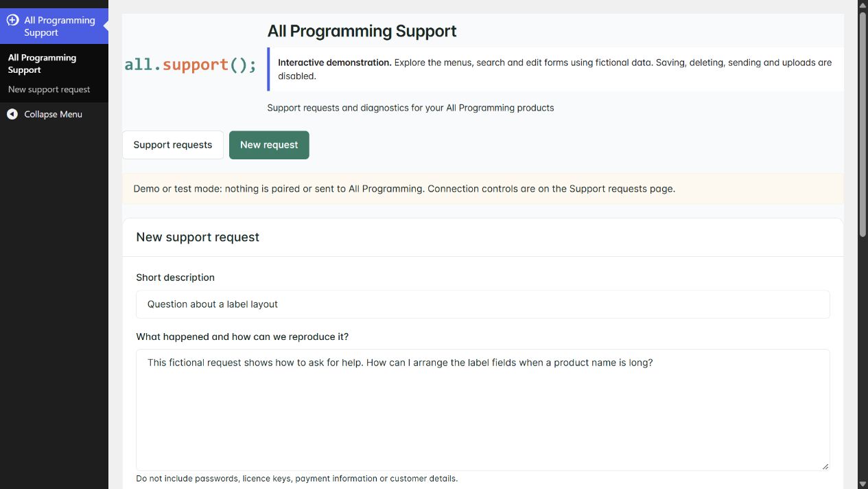868x489 pixels.
Task: Click the plus icon beside All Programming Support
Action: tap(12, 21)
